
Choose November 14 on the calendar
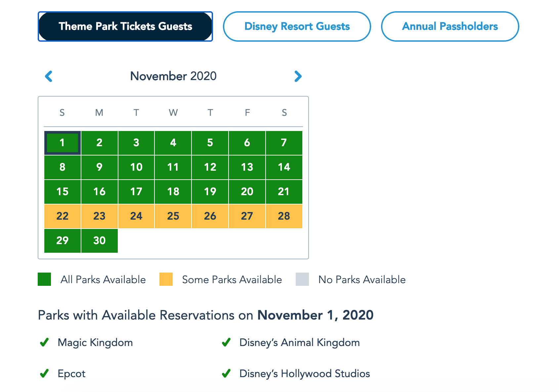coord(284,167)
